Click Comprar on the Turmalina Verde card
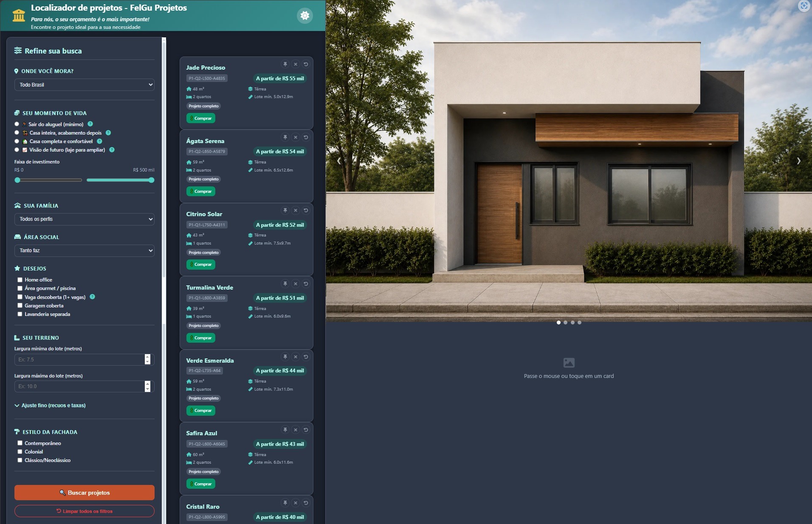The image size is (812, 524). (201, 338)
